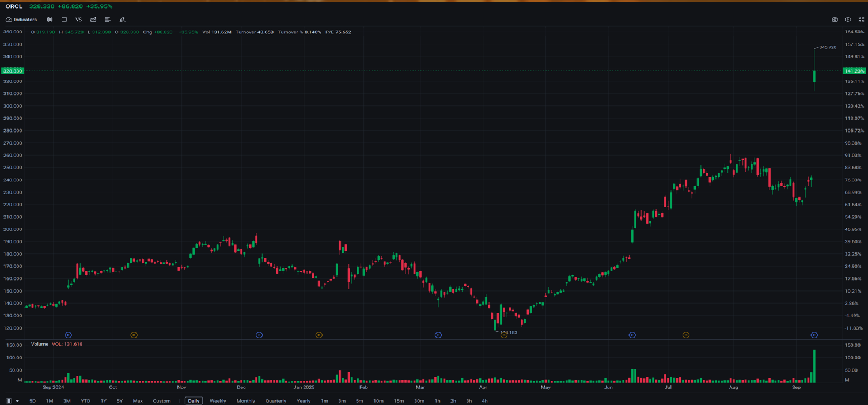
Task: Select the 5Y time range
Action: click(120, 401)
